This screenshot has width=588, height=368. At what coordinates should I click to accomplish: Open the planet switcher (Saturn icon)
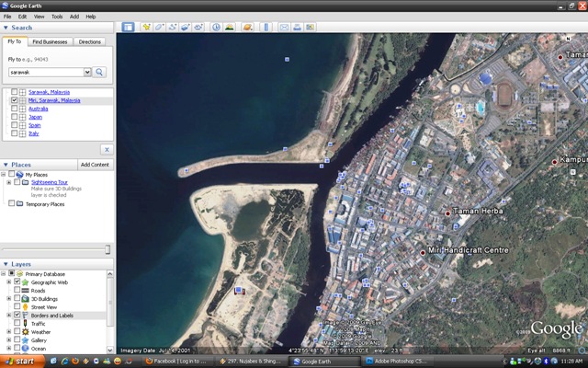pyautogui.click(x=247, y=27)
